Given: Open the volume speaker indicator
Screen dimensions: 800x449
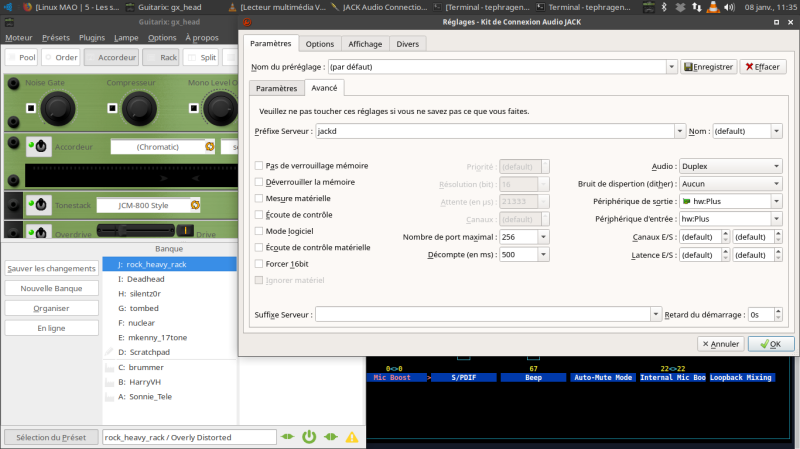Looking at the screenshot, I should (x=729, y=7).
